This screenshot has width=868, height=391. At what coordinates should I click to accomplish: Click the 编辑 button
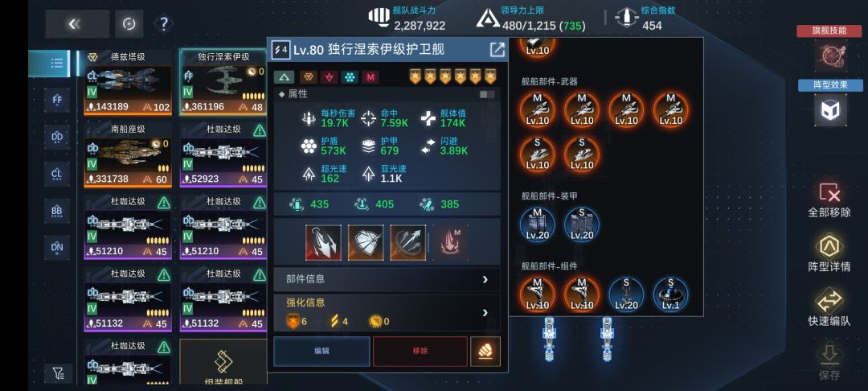321,351
